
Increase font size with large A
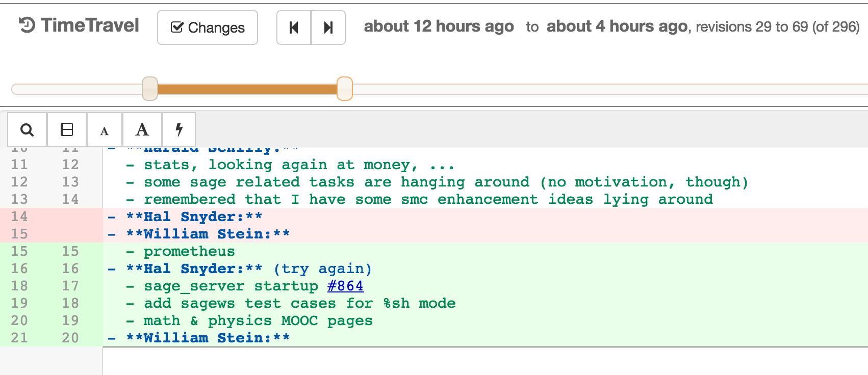tap(142, 130)
